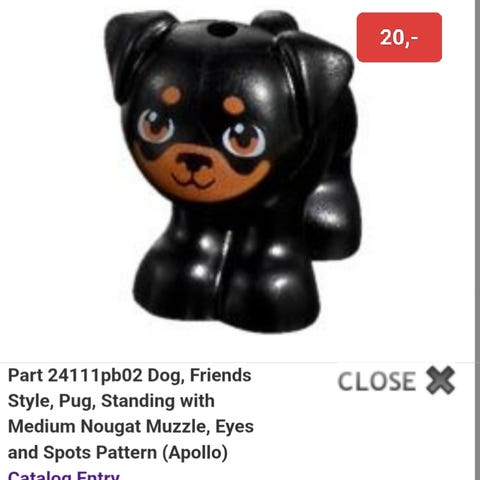480x480 pixels.
Task: Click "Medium Nougat Muzzle, Eyes" description line
Action: pos(131,427)
